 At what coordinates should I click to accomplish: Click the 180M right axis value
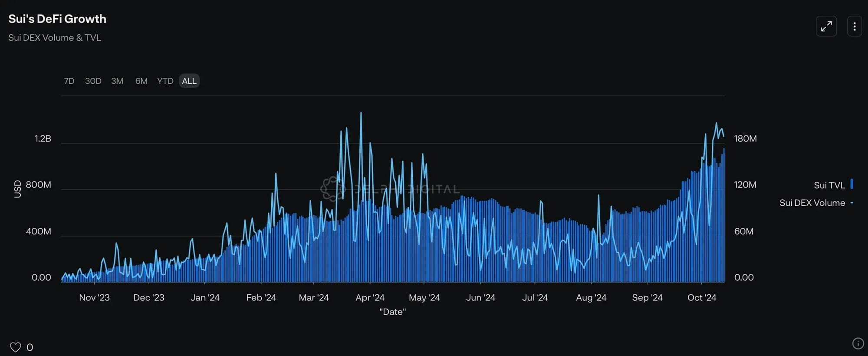[745, 138]
